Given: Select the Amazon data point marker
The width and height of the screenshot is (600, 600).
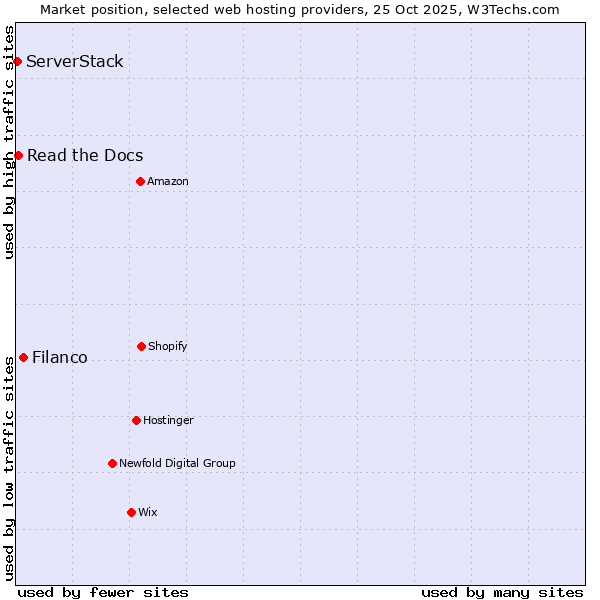Looking at the screenshot, I should point(140,181).
